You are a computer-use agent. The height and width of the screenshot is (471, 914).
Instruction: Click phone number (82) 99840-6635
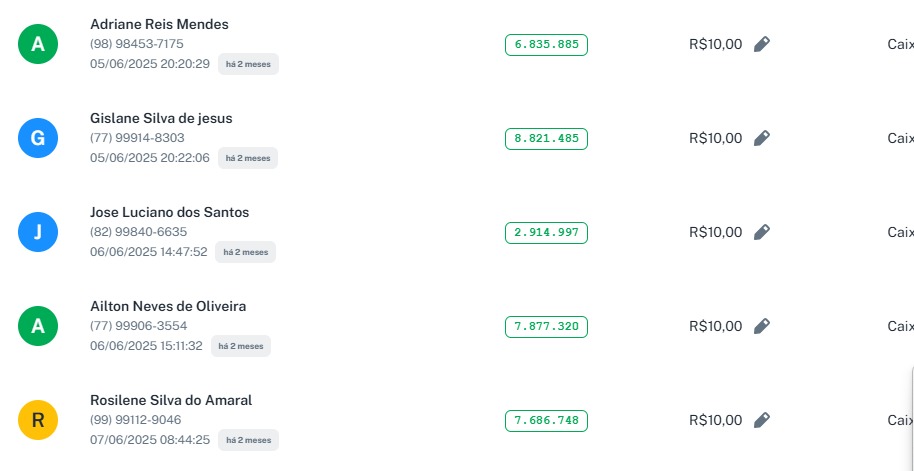(138, 232)
